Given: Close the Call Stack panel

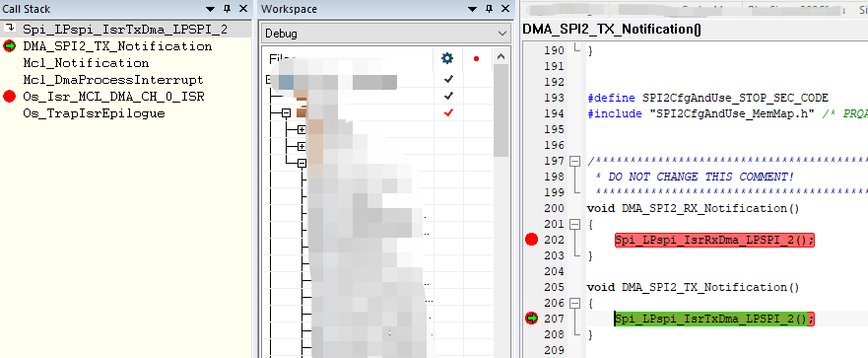Looking at the screenshot, I should point(243,9).
